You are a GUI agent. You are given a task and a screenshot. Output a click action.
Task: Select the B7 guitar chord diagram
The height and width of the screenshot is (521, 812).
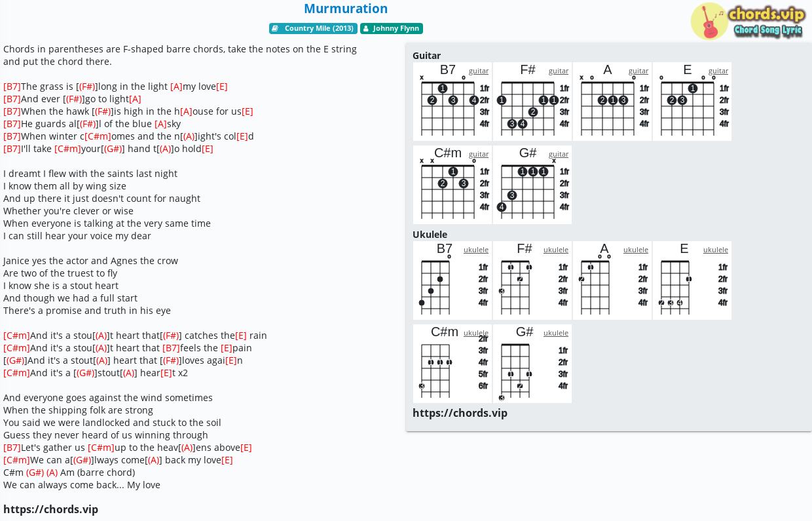click(x=452, y=102)
